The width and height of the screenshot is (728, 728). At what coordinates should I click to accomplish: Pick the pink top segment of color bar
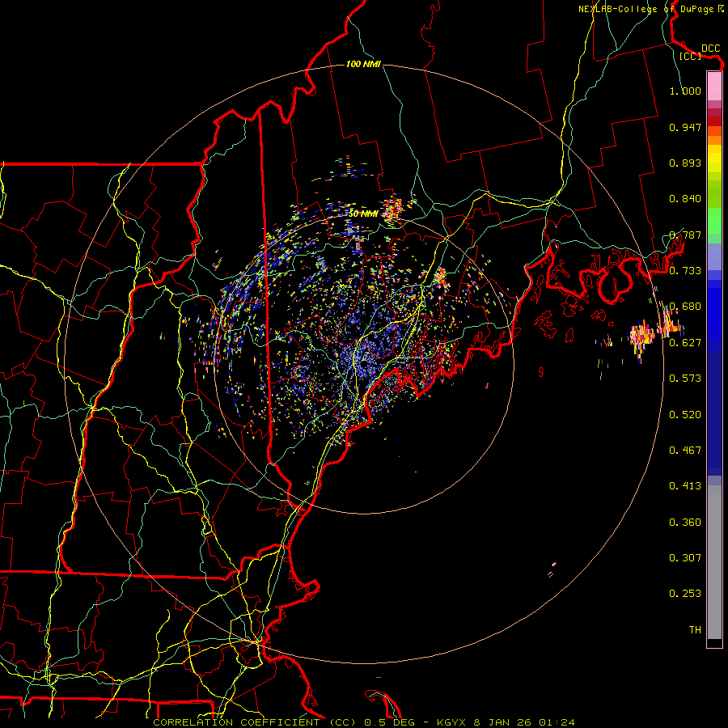click(x=714, y=86)
